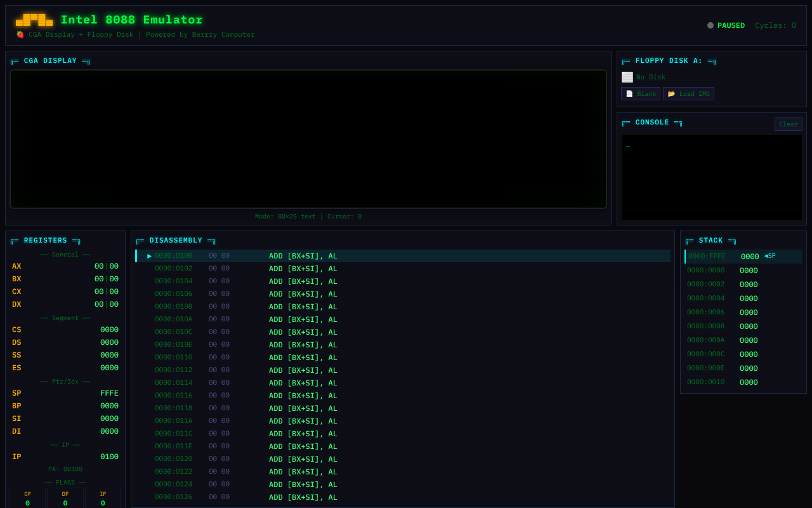
Task: Select disassembly row at address 0000:0102
Action: (403, 269)
